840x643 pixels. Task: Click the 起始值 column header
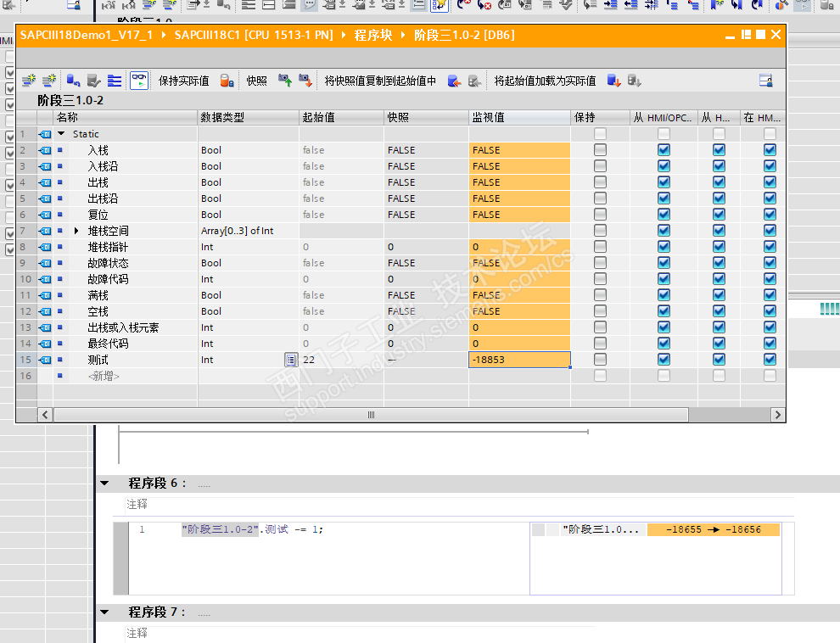[x=341, y=117]
